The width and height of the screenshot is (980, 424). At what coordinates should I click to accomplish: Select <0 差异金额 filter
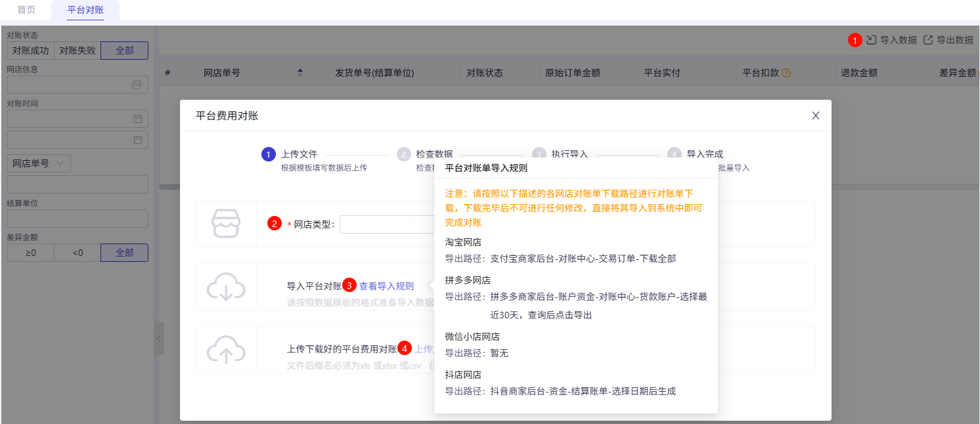77,253
